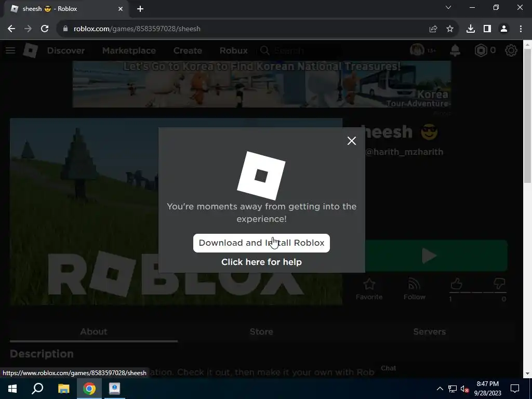
Task: Open Chrome profile icon
Action: click(504, 29)
